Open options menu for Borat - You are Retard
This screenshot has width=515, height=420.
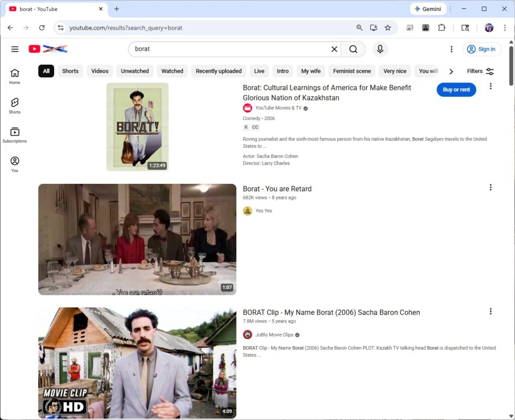tap(490, 187)
